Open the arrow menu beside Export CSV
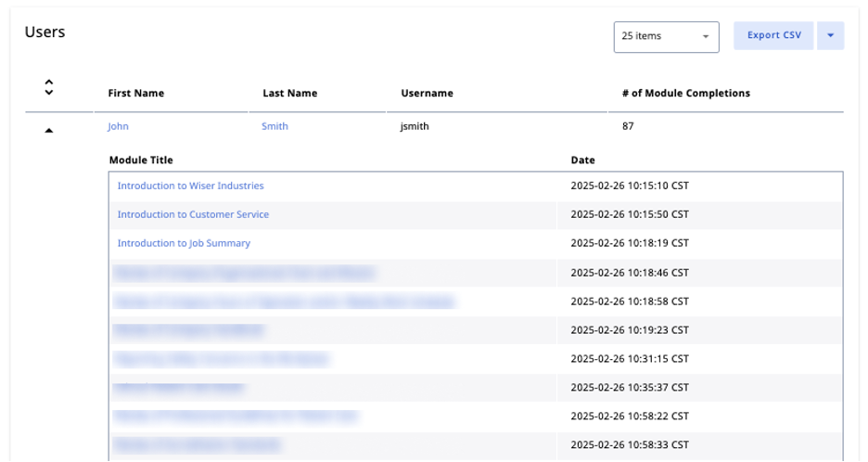Screen dimensions: 868x462 click(830, 35)
